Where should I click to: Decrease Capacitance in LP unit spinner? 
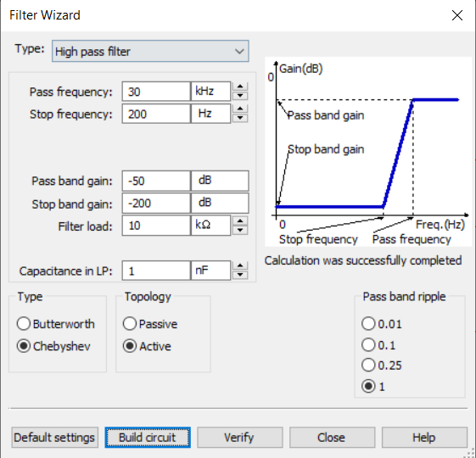[x=240, y=275]
